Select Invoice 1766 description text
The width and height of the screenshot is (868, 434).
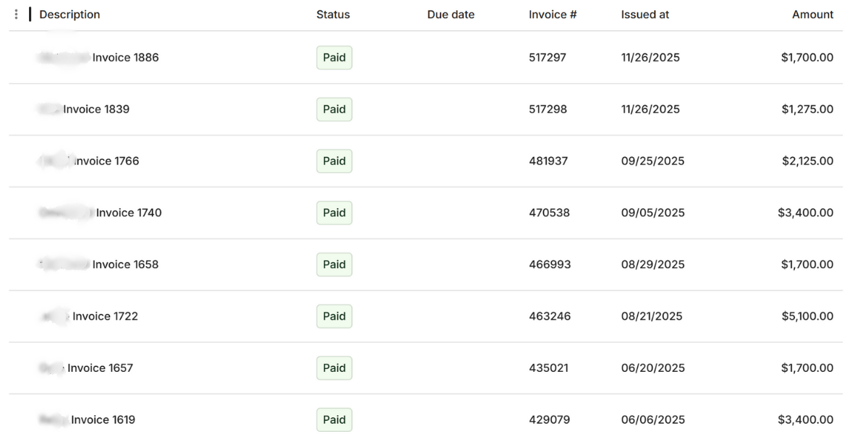pos(106,161)
